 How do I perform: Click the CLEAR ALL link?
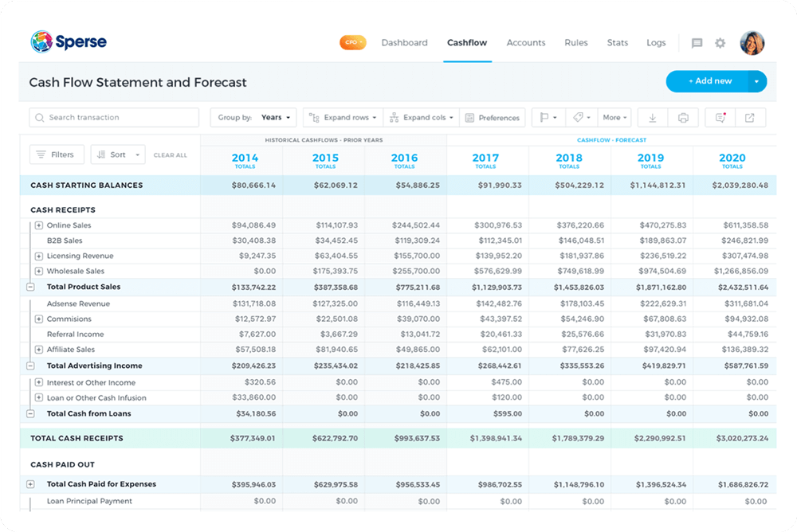pyautogui.click(x=170, y=155)
